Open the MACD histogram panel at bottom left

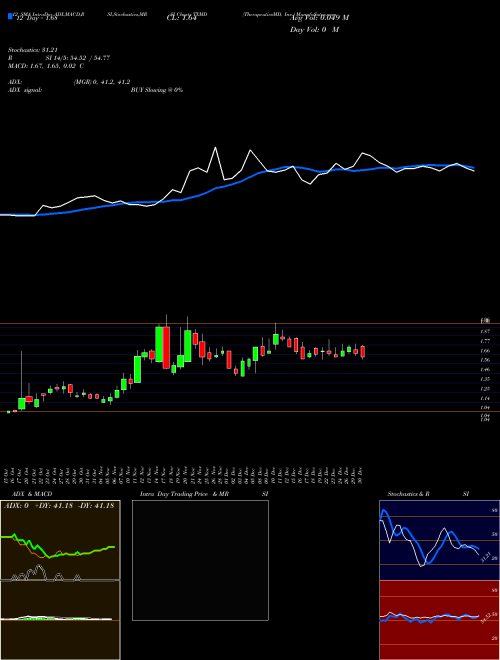60,620
